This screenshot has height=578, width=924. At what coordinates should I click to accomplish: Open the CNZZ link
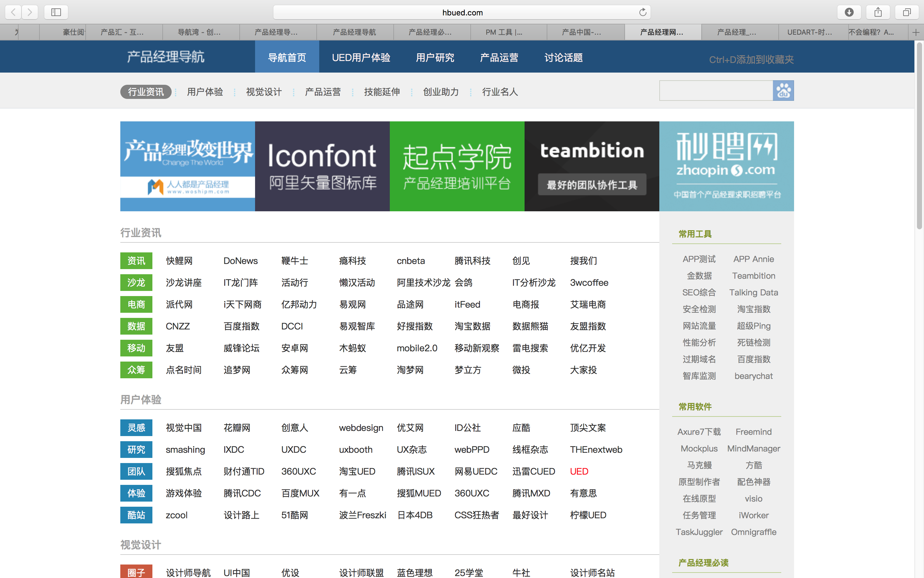(177, 327)
